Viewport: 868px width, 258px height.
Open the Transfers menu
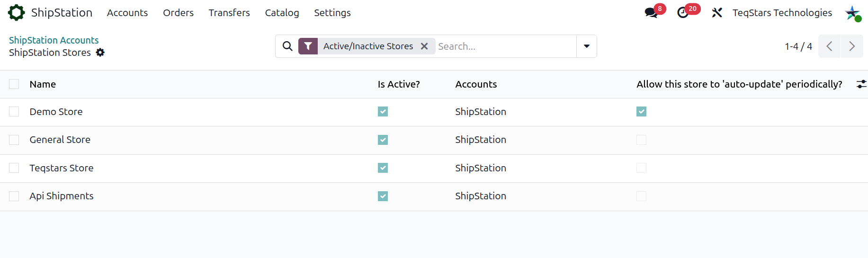[229, 13]
